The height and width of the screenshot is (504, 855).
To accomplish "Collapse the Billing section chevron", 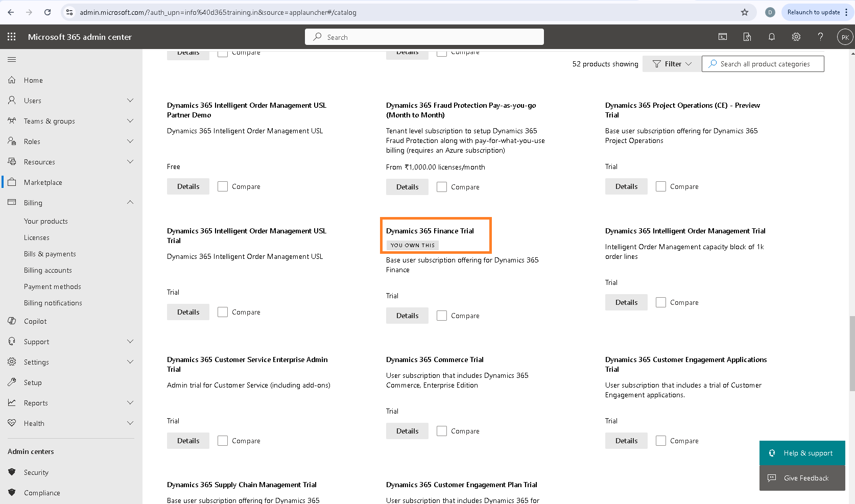I will pyautogui.click(x=130, y=203).
